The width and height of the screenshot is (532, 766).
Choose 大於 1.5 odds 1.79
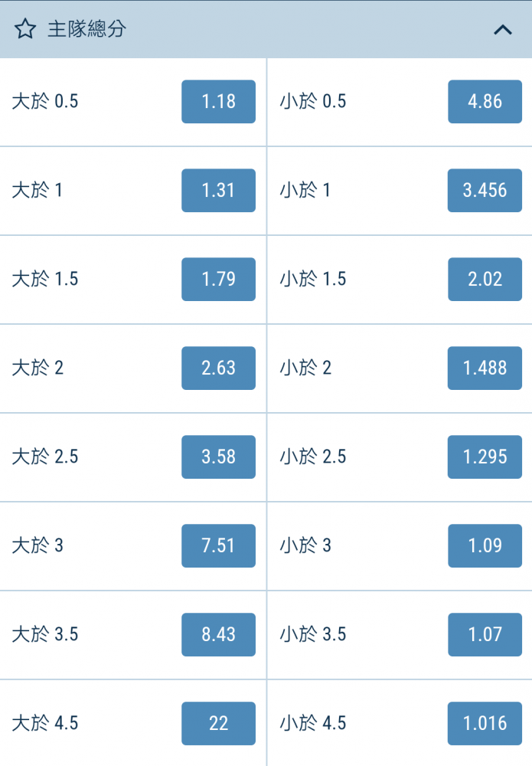pos(218,279)
